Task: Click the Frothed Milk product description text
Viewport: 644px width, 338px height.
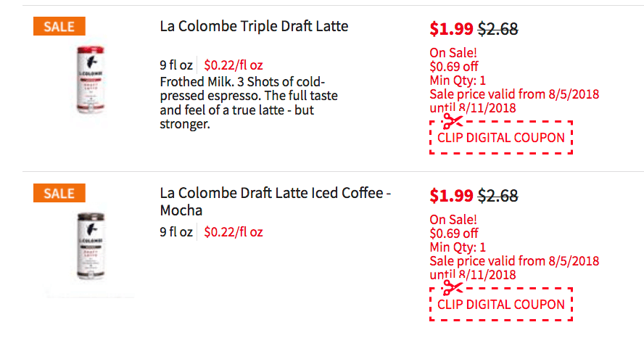Action: [x=249, y=103]
